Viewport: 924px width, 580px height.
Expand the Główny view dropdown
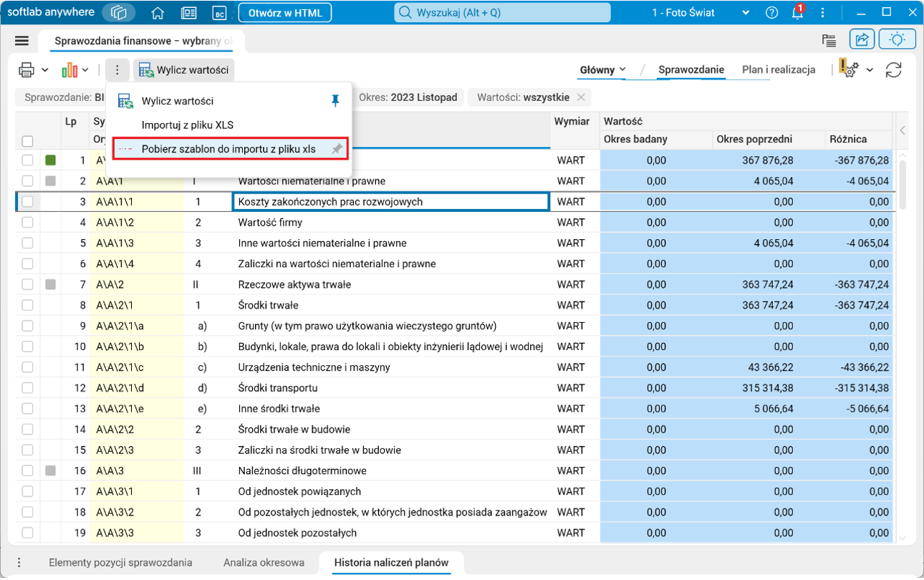pos(602,69)
